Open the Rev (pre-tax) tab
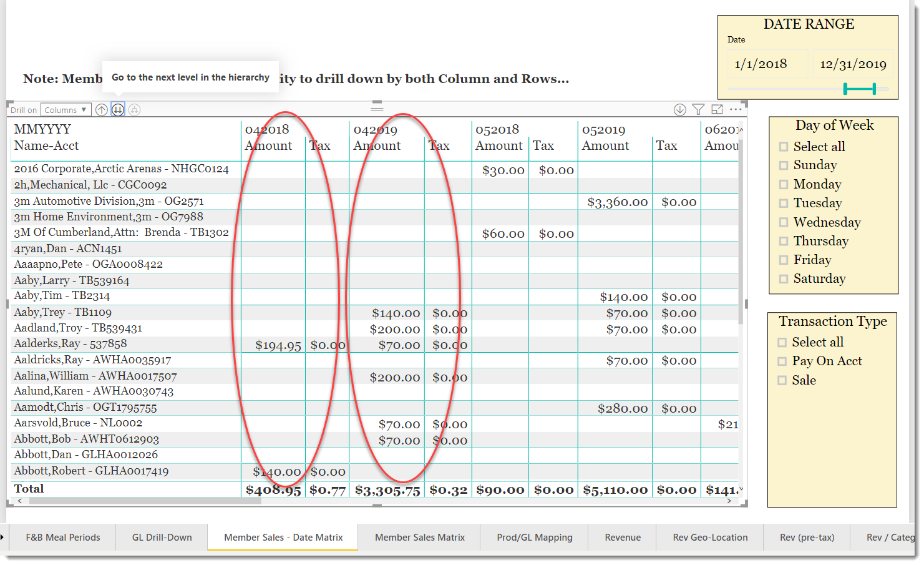This screenshot has height=565, width=924. pos(807,538)
